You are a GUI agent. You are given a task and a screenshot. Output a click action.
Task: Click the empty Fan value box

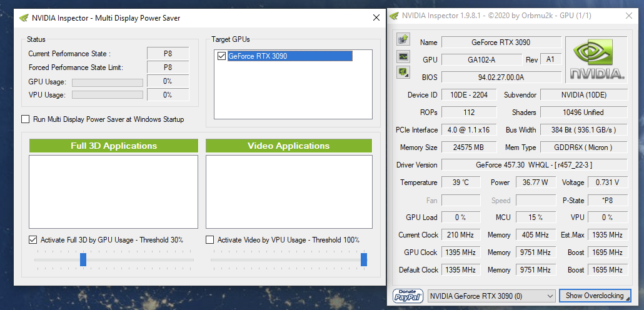point(461,201)
